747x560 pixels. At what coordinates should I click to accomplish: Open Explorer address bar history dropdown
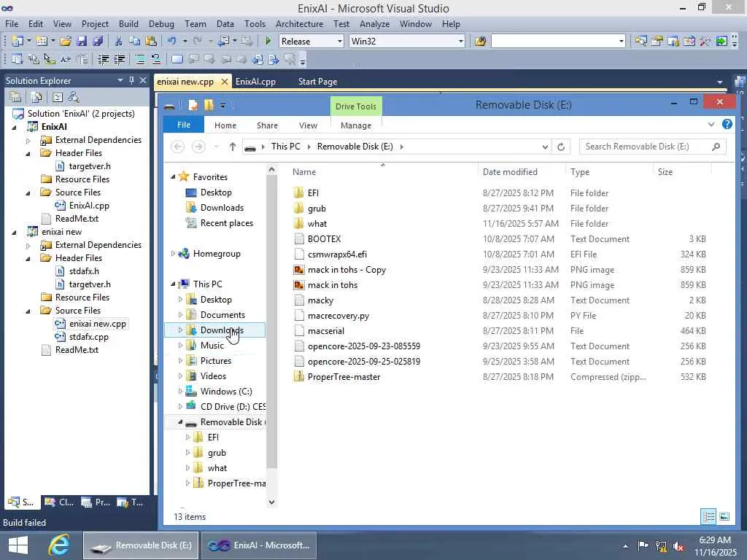pos(545,147)
